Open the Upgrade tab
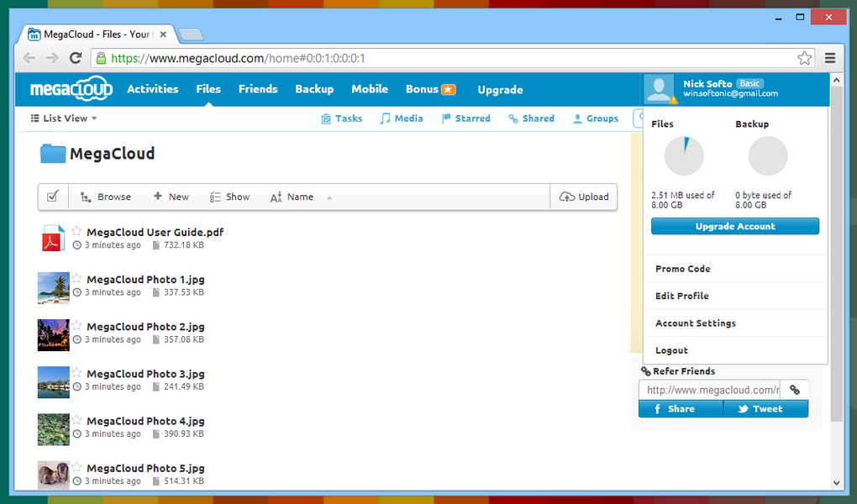Image resolution: width=857 pixels, height=504 pixels. coord(500,90)
